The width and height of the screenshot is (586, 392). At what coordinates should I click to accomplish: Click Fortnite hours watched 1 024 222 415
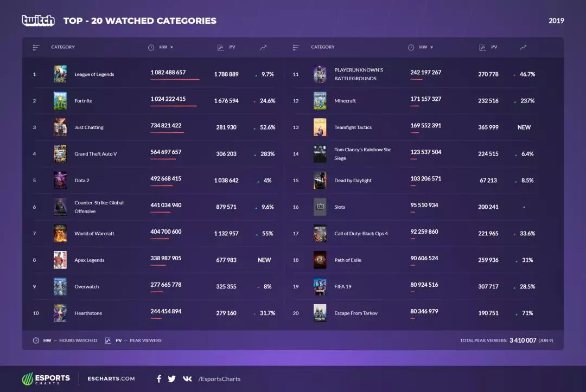click(x=168, y=99)
